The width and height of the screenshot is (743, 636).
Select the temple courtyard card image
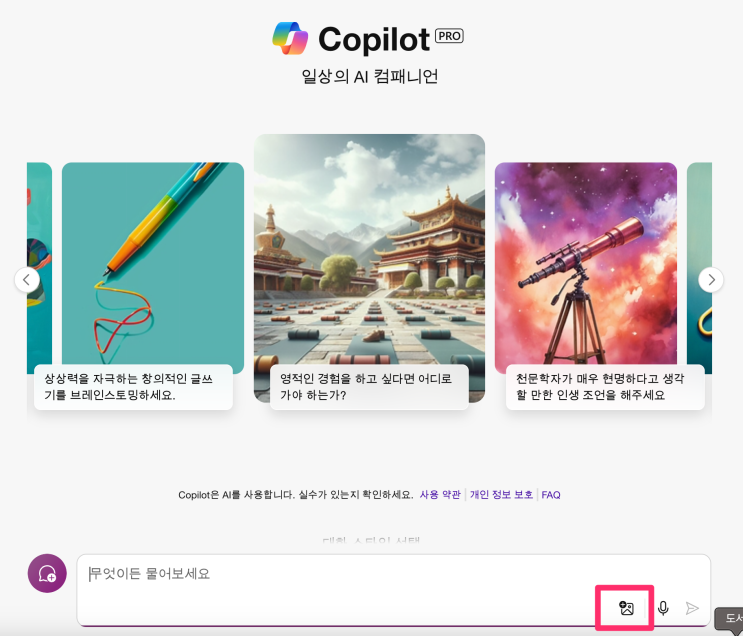[370, 249]
